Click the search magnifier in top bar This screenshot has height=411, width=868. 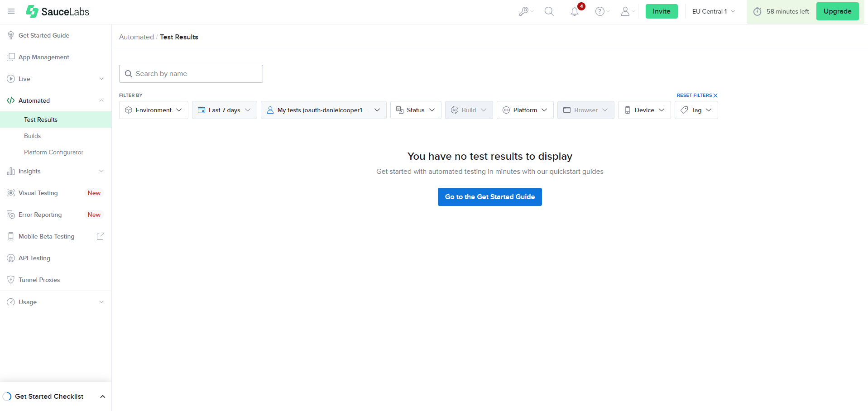click(x=549, y=11)
